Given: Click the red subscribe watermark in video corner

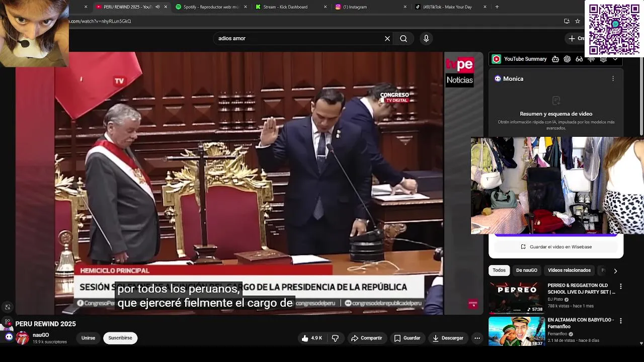Looking at the screenshot, I should pyautogui.click(x=473, y=304).
